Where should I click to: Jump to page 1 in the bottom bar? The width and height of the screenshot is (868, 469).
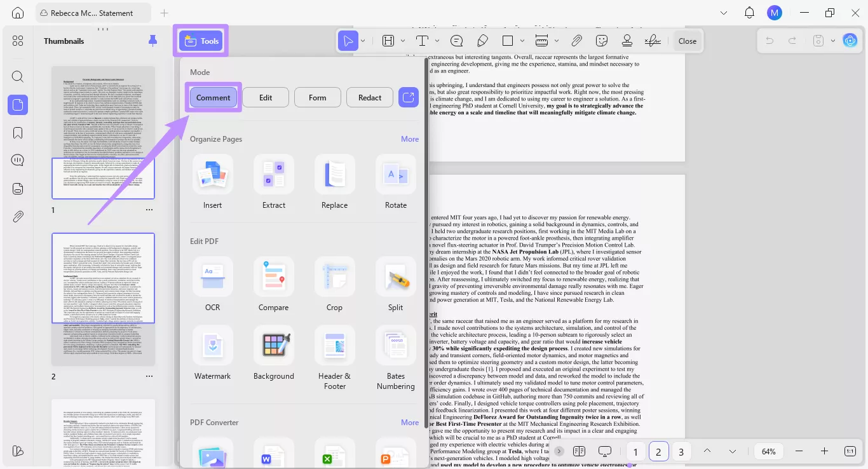[635, 452]
